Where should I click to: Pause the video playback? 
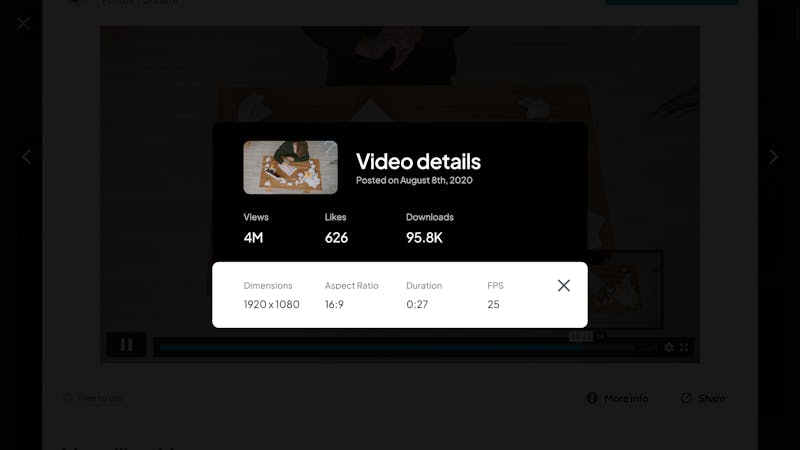[x=127, y=345]
